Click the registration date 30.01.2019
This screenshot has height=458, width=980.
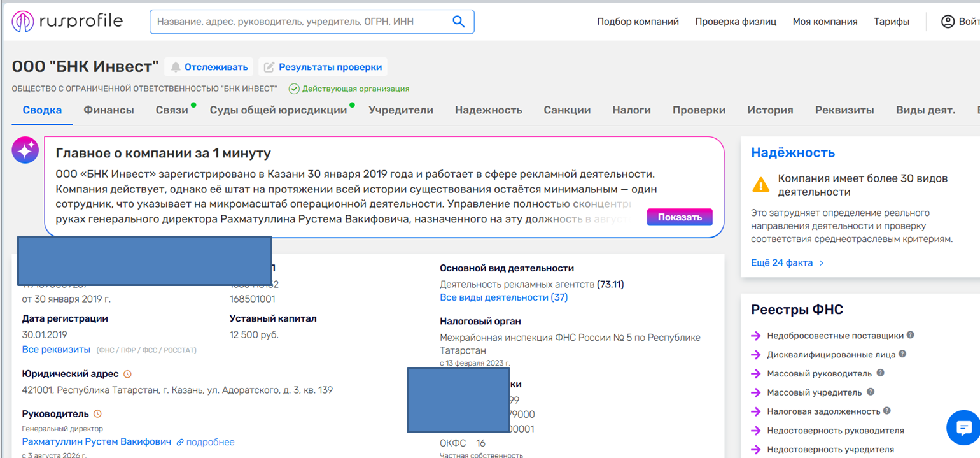45,335
